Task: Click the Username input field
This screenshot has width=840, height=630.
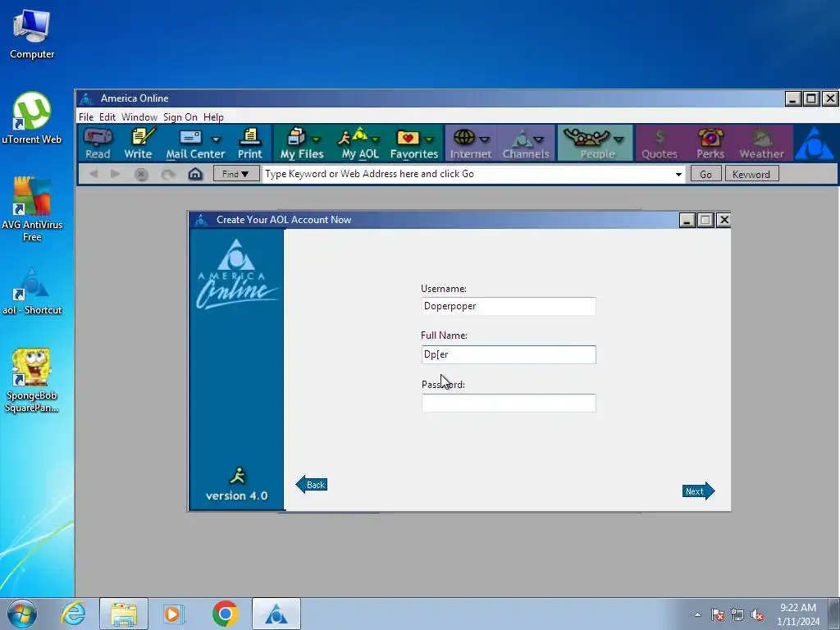Action: 509,306
